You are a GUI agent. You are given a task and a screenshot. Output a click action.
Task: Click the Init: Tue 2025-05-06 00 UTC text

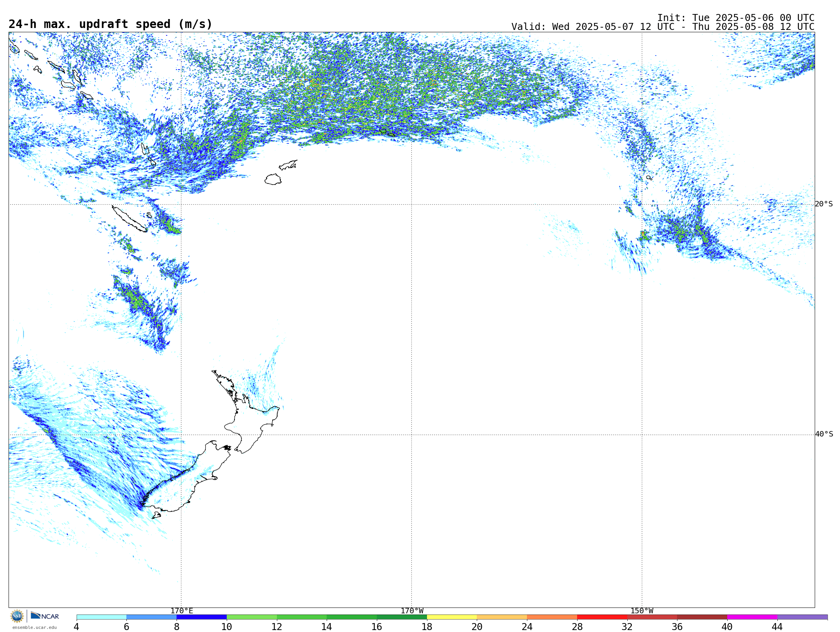736,18
